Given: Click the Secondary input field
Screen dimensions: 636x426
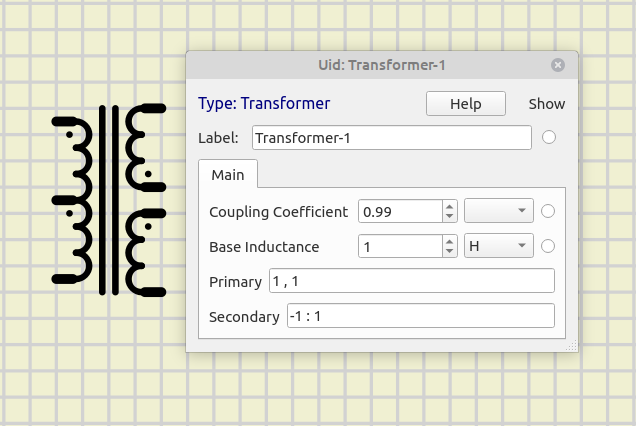Looking at the screenshot, I should 420,316.
